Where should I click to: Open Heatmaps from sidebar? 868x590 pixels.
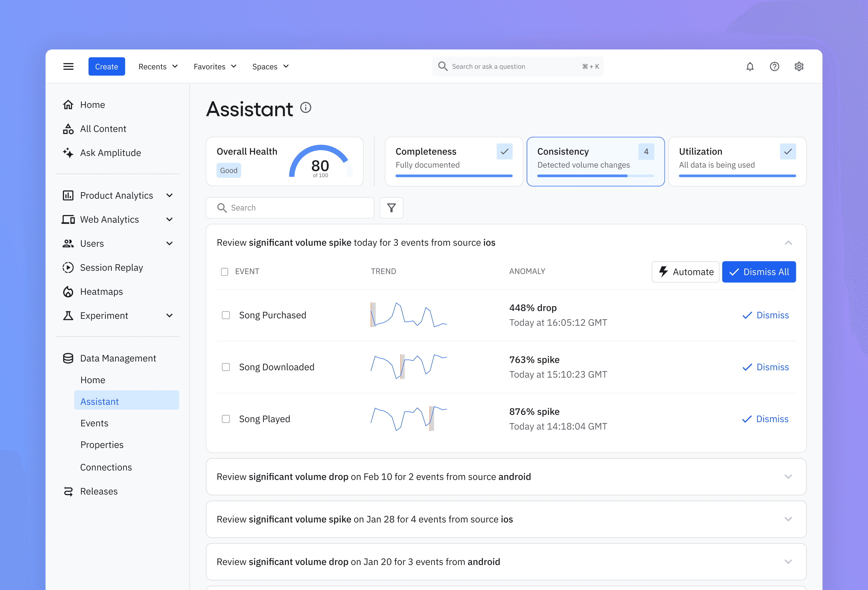coord(101,292)
